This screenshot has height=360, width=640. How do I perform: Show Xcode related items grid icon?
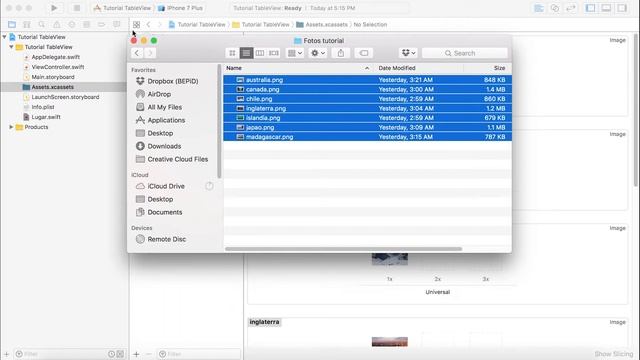click(136, 24)
